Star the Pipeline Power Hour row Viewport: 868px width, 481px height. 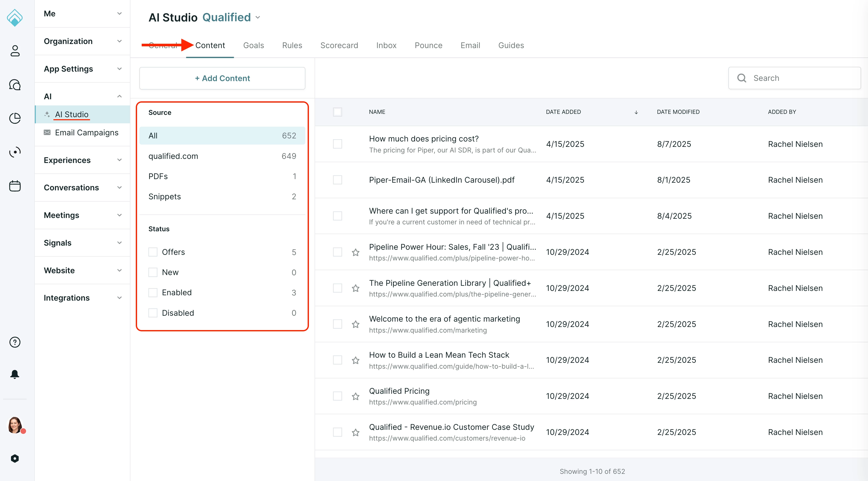tap(355, 252)
